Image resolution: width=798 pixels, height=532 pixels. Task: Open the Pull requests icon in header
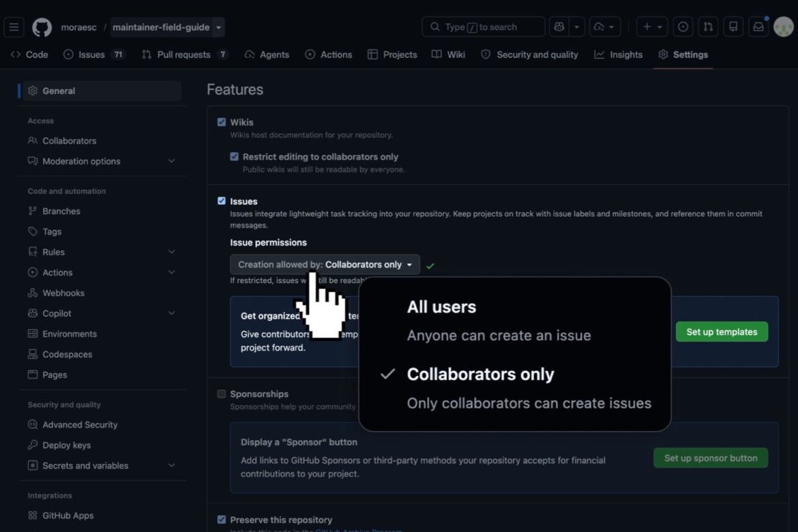click(708, 27)
